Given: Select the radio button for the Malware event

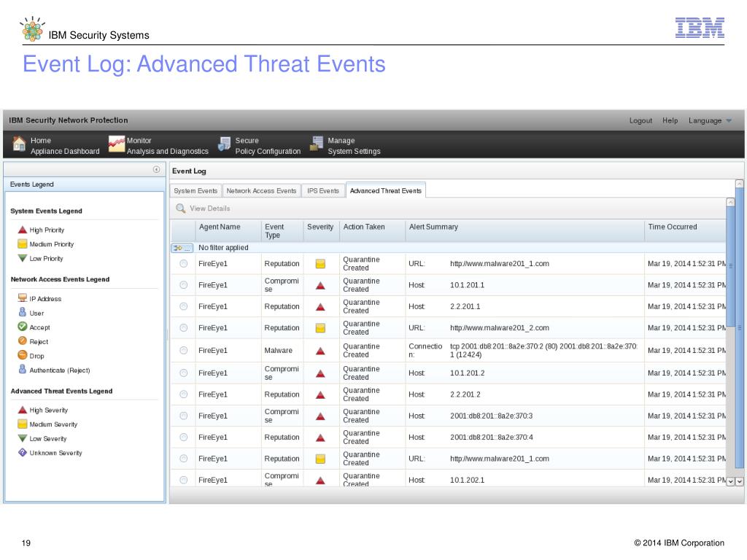Looking at the screenshot, I should [x=183, y=351].
